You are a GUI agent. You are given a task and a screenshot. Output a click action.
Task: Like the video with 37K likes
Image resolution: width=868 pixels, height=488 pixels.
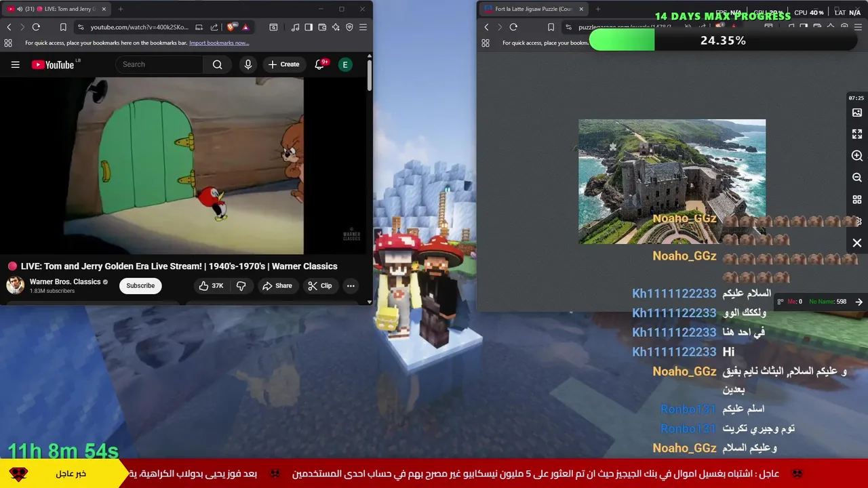point(211,285)
